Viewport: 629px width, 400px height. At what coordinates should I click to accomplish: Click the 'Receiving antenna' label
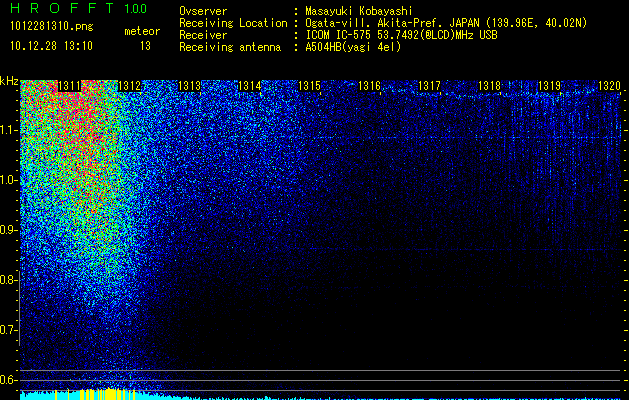click(230, 47)
